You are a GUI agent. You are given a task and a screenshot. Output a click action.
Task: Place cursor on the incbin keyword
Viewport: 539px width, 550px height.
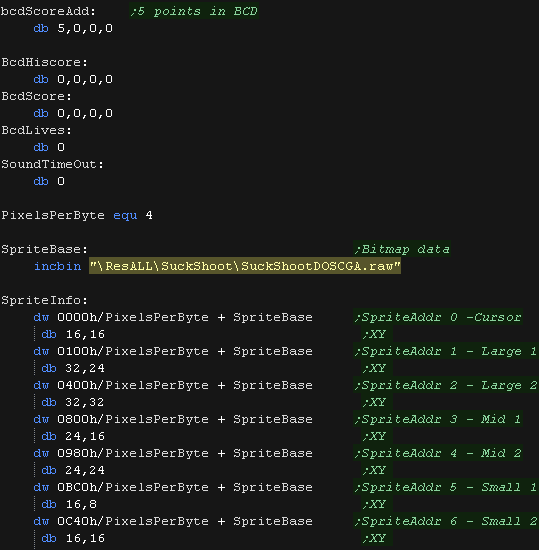[58, 266]
